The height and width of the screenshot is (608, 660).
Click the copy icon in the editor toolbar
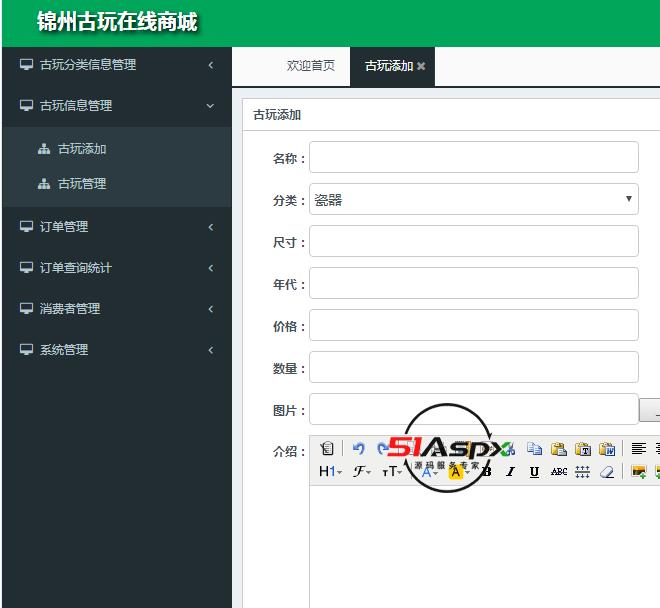[535, 449]
